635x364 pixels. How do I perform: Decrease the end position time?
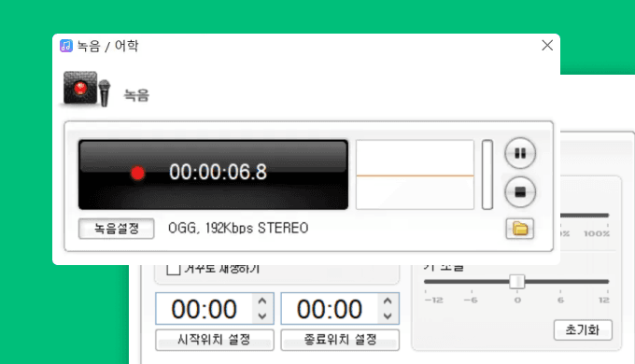click(x=388, y=315)
